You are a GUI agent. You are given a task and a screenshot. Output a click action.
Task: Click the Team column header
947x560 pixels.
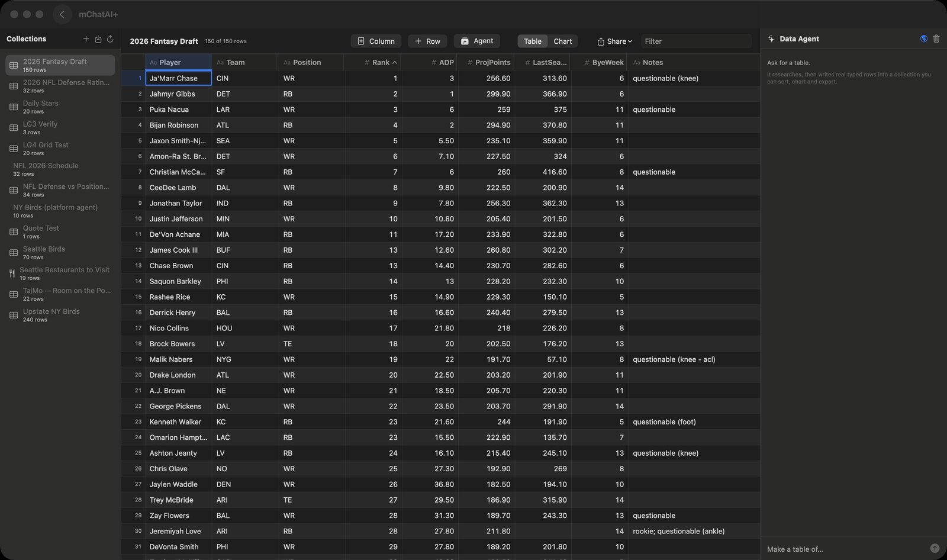(244, 62)
